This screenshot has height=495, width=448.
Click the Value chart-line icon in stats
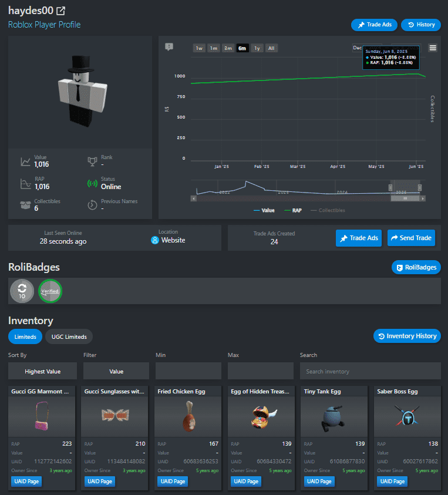coord(26,161)
